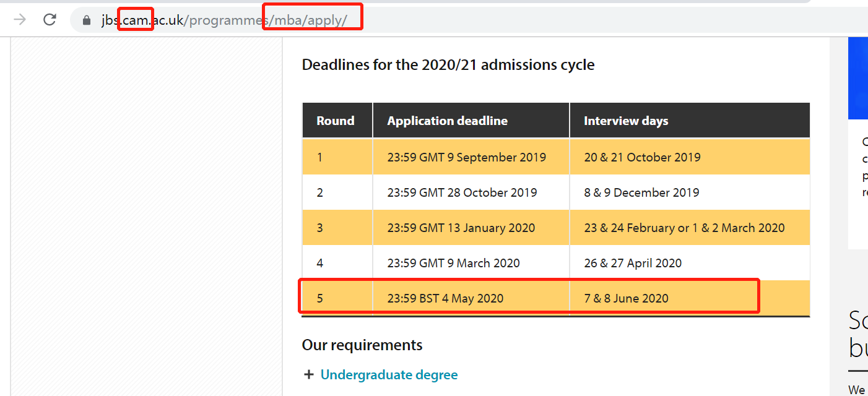Screen dimensions: 868x396
Task: Select the 8 & 9 December 2019 cell
Action: 641,192
